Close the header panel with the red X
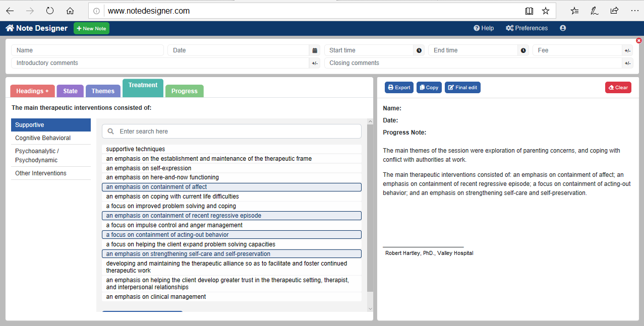 pyautogui.click(x=639, y=40)
